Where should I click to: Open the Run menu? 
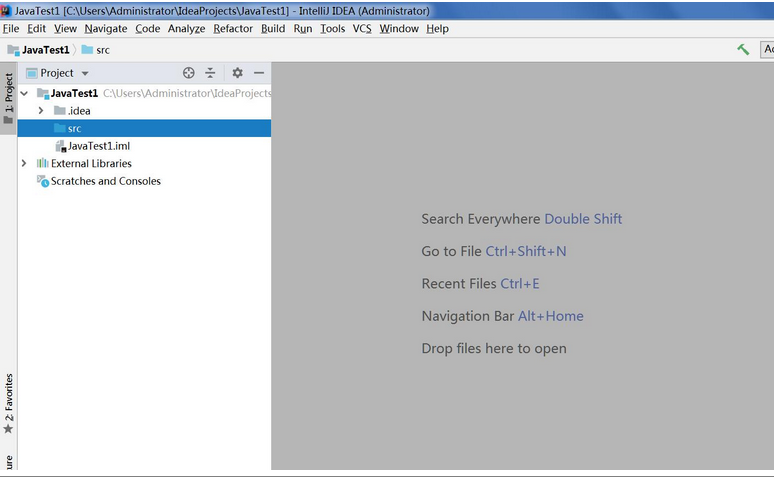click(x=303, y=29)
